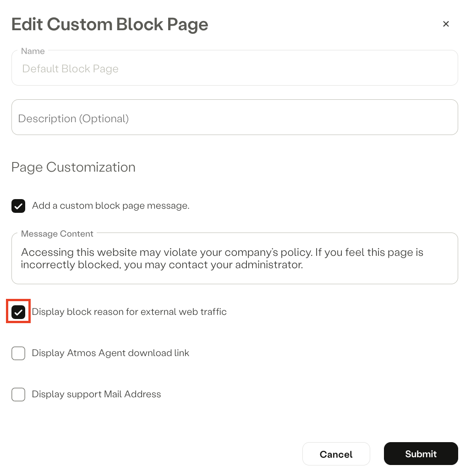Click 'Default Block Page' placeholder text
The width and height of the screenshot is (471, 476).
coord(70,69)
